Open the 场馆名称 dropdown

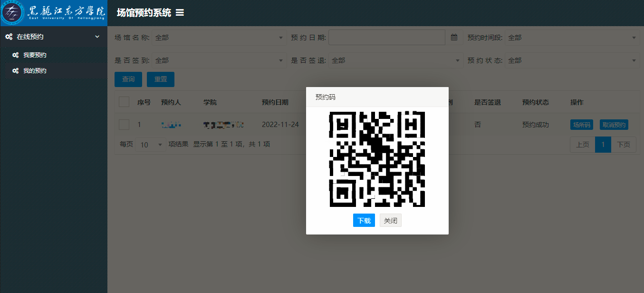[x=219, y=38]
